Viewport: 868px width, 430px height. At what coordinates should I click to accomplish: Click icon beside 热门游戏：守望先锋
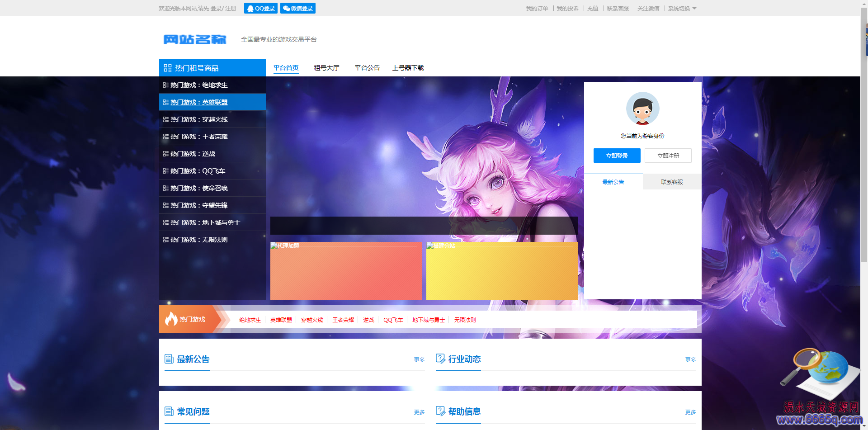click(x=166, y=205)
